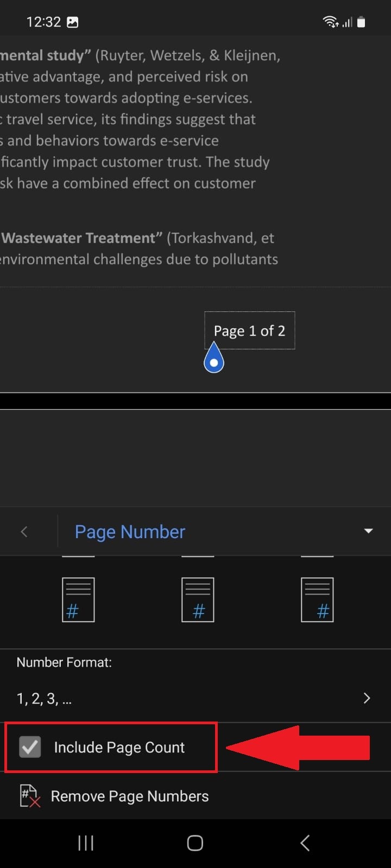Tap the Android home button
391x868 pixels.
(x=194, y=843)
